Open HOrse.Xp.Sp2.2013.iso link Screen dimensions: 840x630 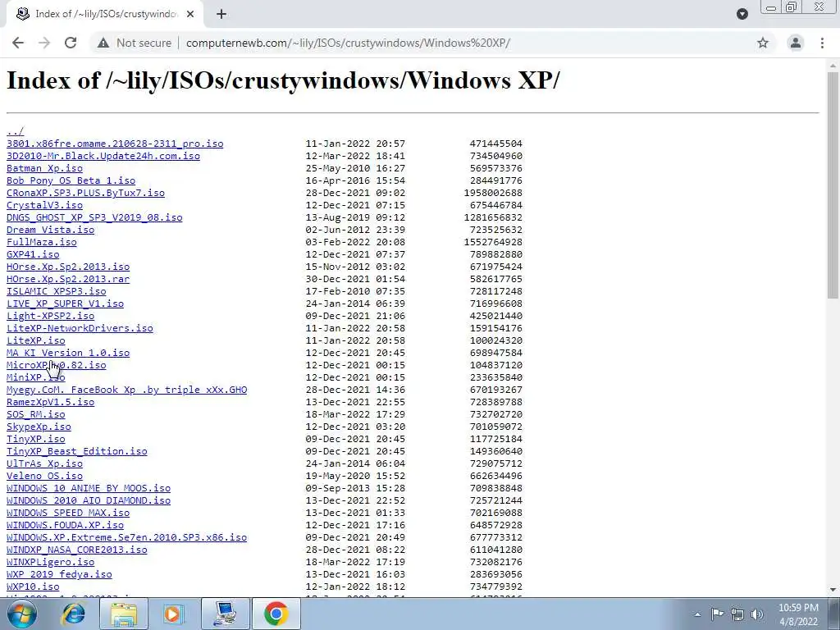coord(68,267)
